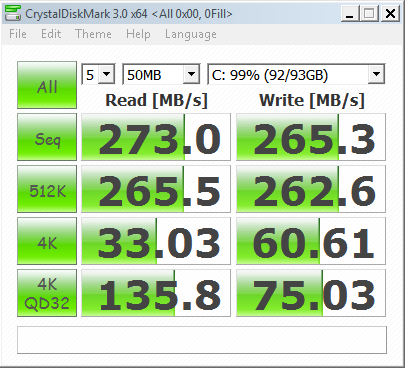Start the 4K benchmark test
The image size is (405, 368).
click(47, 241)
